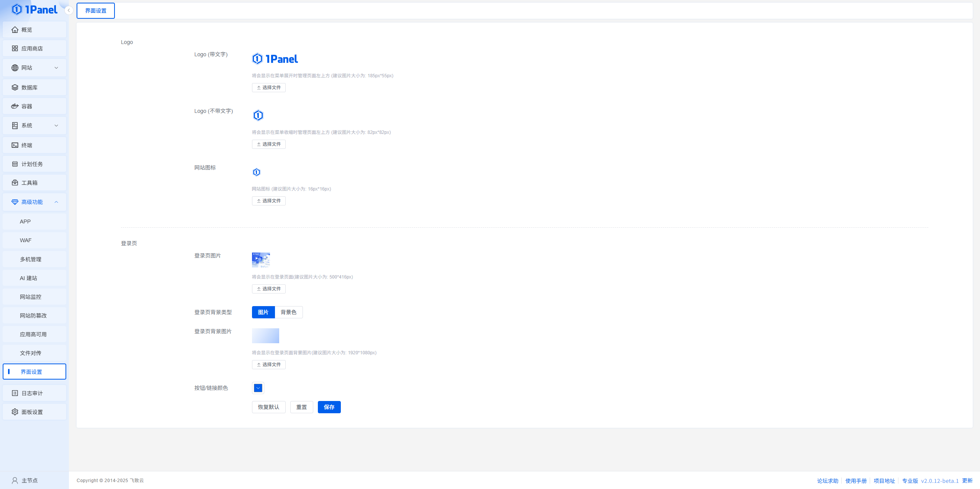Switch login background type to 背景色
Screen dimensions: 980x489
pos(288,312)
